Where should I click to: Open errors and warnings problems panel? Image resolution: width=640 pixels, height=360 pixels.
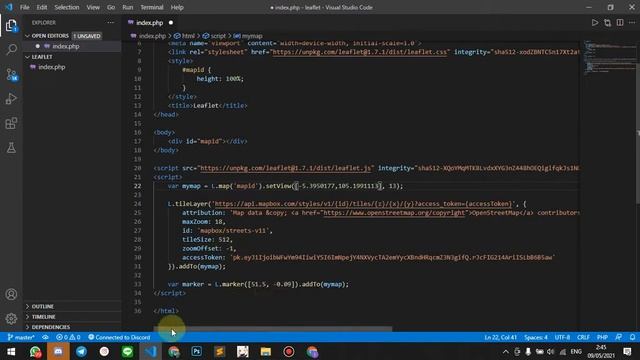[x=68, y=337]
